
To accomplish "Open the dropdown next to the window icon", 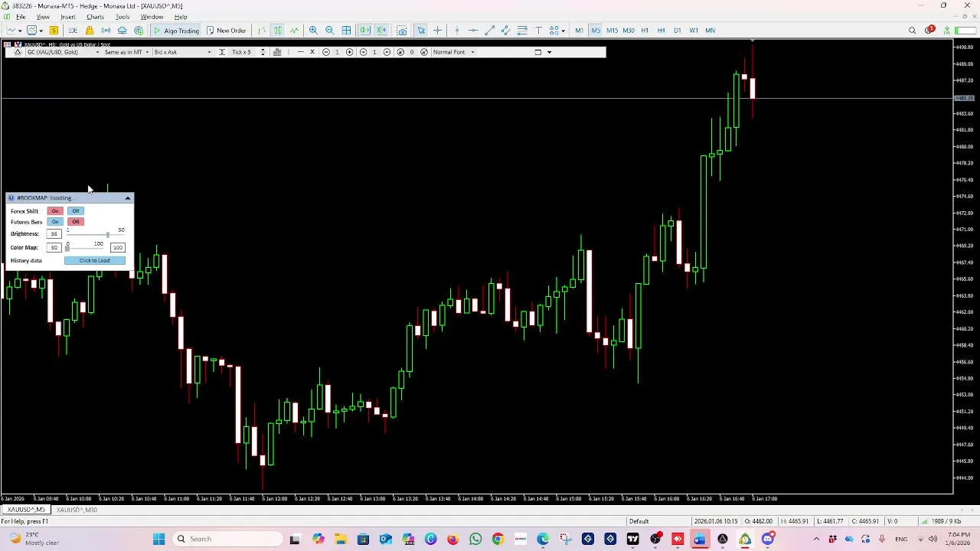I will pyautogui.click(x=549, y=52).
